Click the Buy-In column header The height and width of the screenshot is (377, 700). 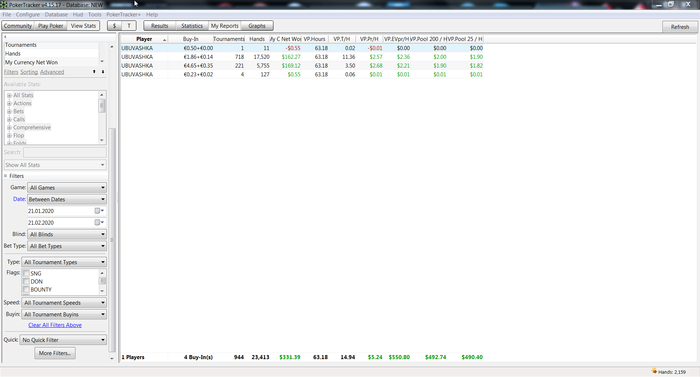click(191, 39)
